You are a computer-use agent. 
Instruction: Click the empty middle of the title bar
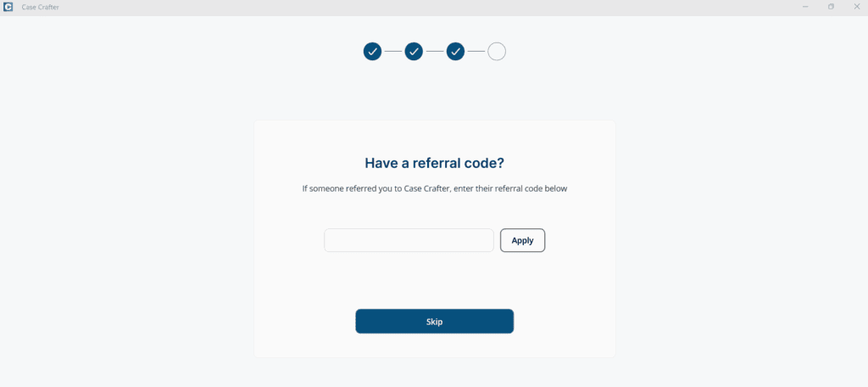(424, 7)
